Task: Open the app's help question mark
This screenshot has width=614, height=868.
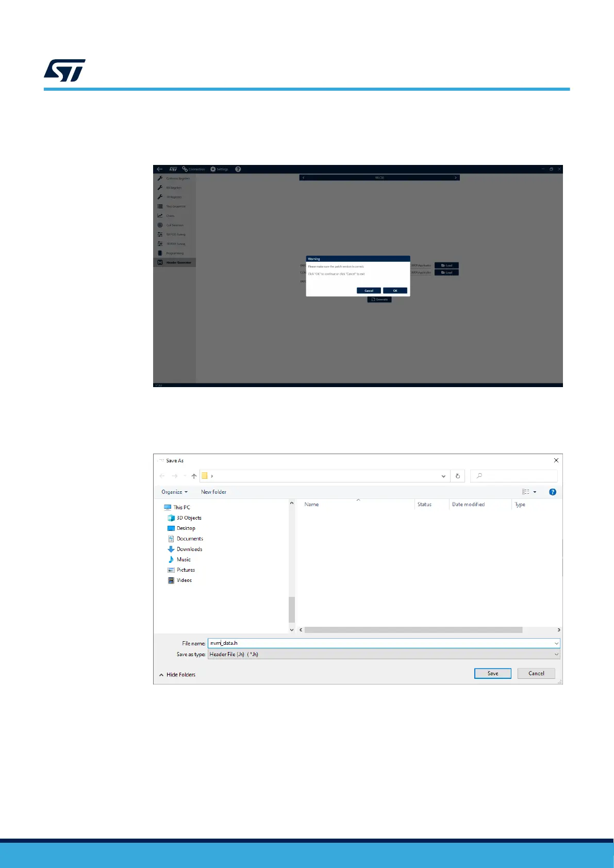Action: [x=238, y=169]
